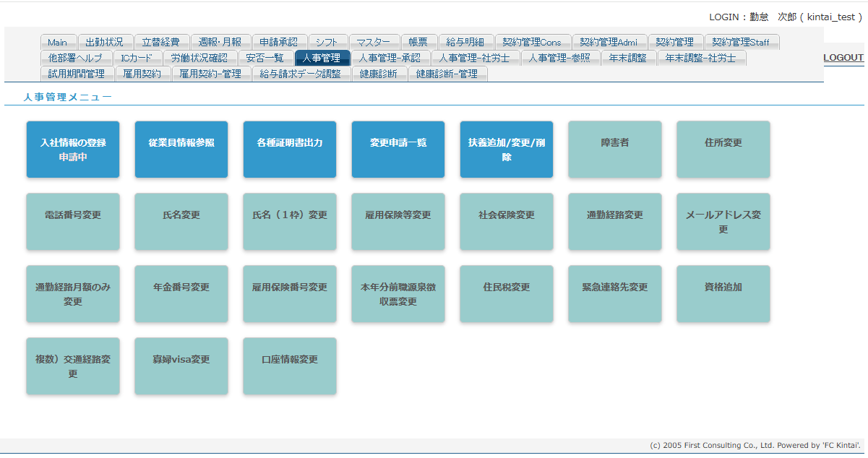The height and width of the screenshot is (458, 868).
Task: Open the 出勤状況 tab
Action: pyautogui.click(x=105, y=43)
